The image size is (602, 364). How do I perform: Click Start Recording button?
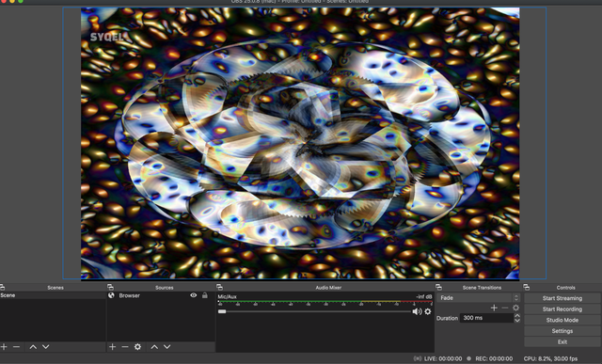562,309
